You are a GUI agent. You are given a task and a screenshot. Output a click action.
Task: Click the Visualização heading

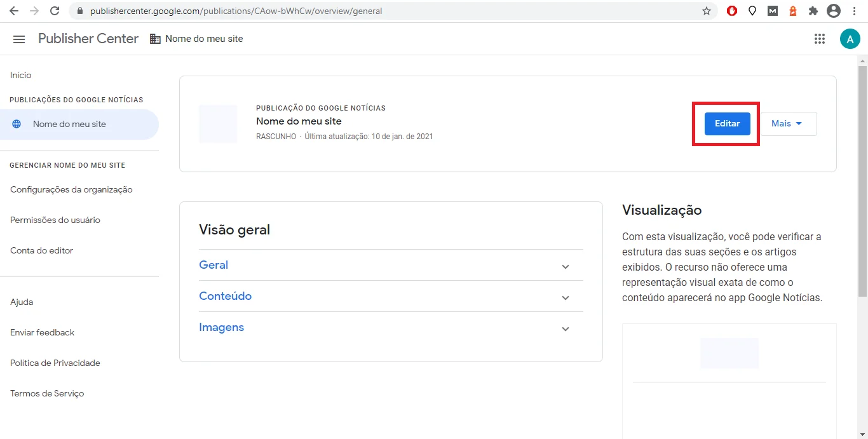point(662,210)
